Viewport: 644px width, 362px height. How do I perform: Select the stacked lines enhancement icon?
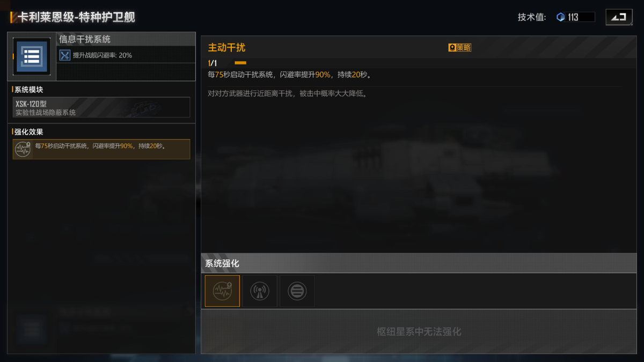pyautogui.click(x=297, y=291)
